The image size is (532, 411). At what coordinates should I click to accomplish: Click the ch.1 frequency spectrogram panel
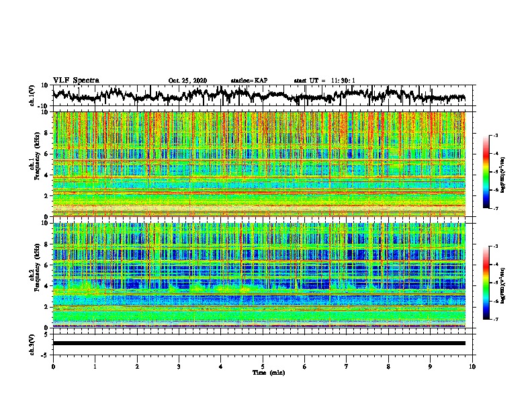(x=259, y=164)
